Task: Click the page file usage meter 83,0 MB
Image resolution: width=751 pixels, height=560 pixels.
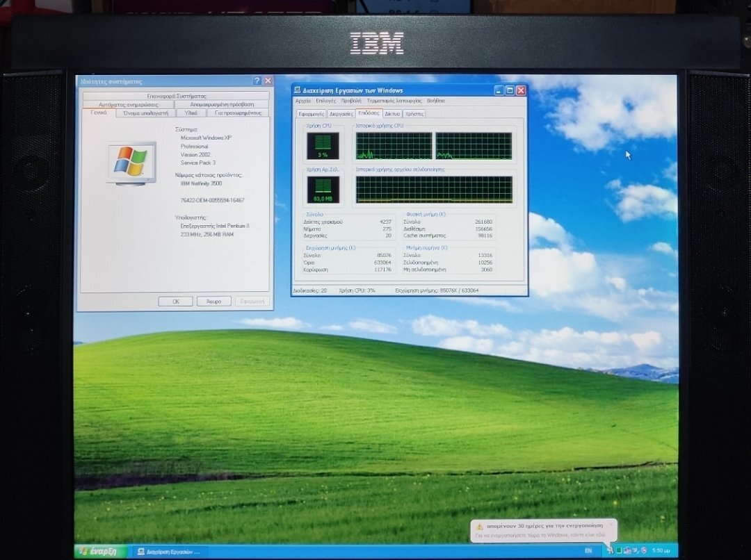Action: (x=323, y=190)
